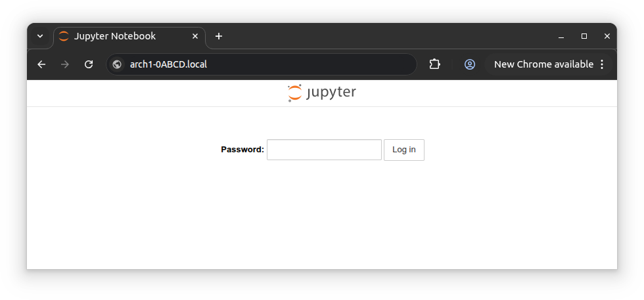Screen dimensions: 644x300
Task: Open the Extensions puzzle icon
Action: (x=434, y=64)
